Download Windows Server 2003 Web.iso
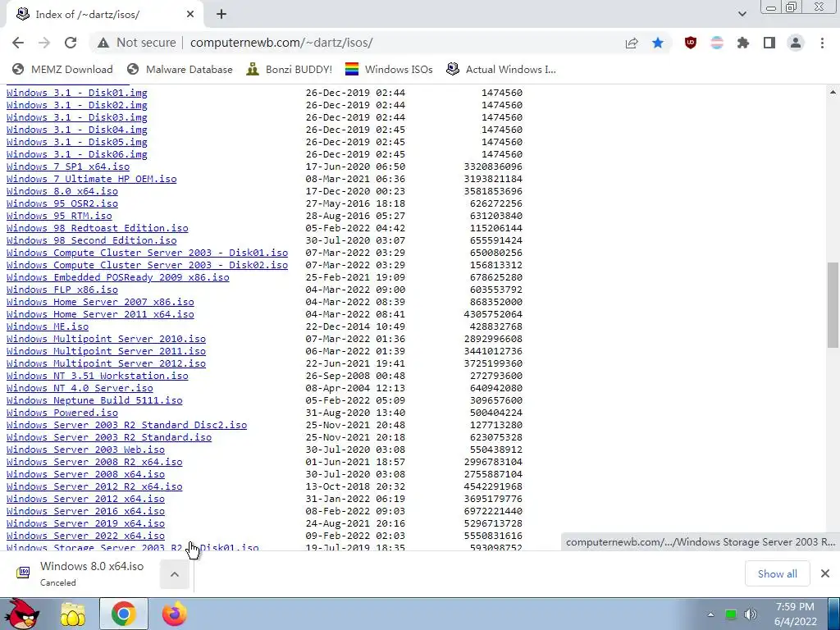 (x=85, y=450)
